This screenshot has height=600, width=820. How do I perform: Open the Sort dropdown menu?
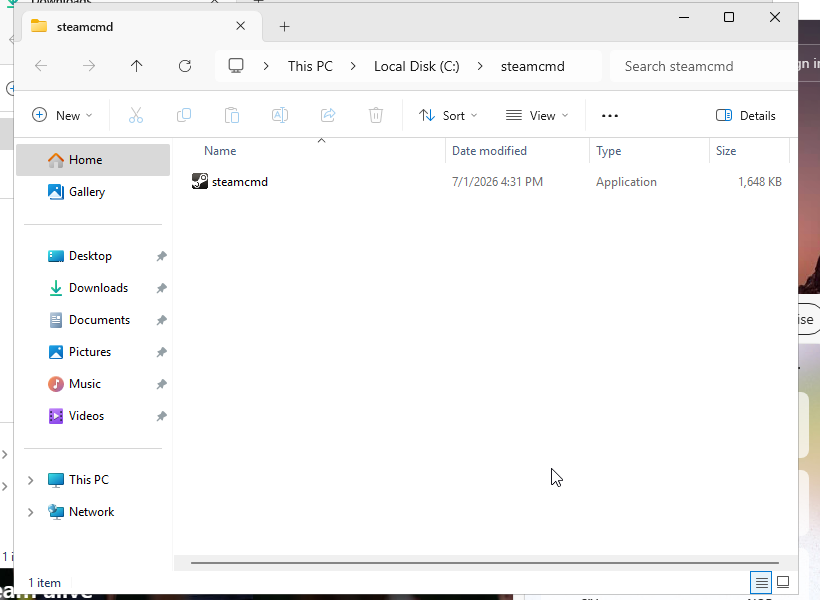pos(448,116)
